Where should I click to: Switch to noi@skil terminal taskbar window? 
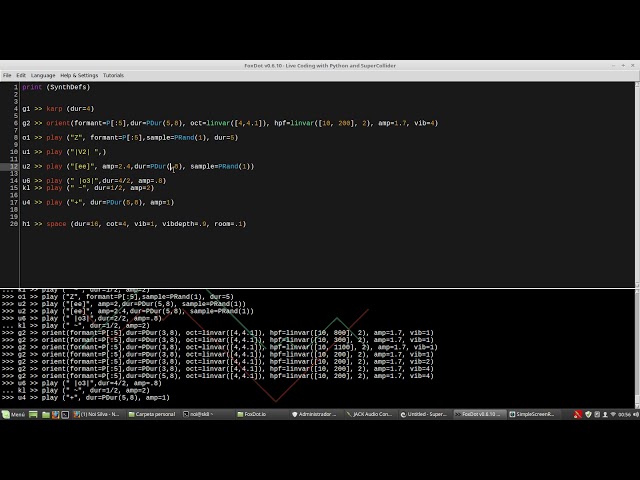(207, 414)
